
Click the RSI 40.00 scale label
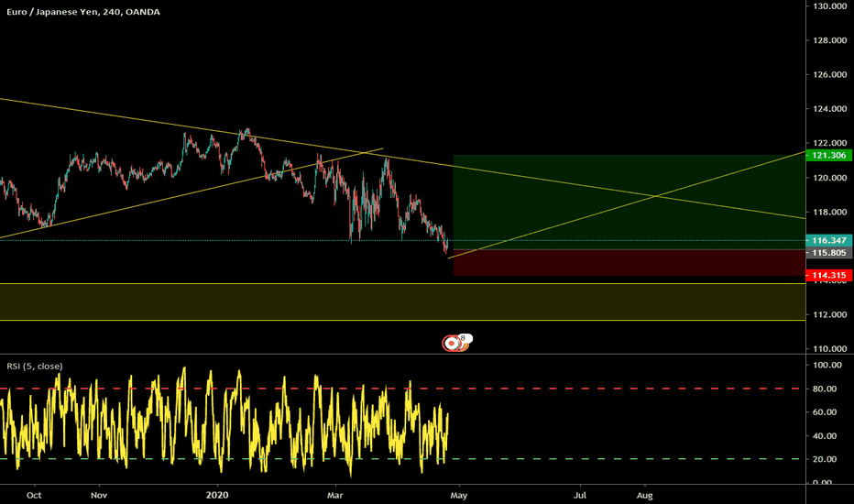pos(825,435)
